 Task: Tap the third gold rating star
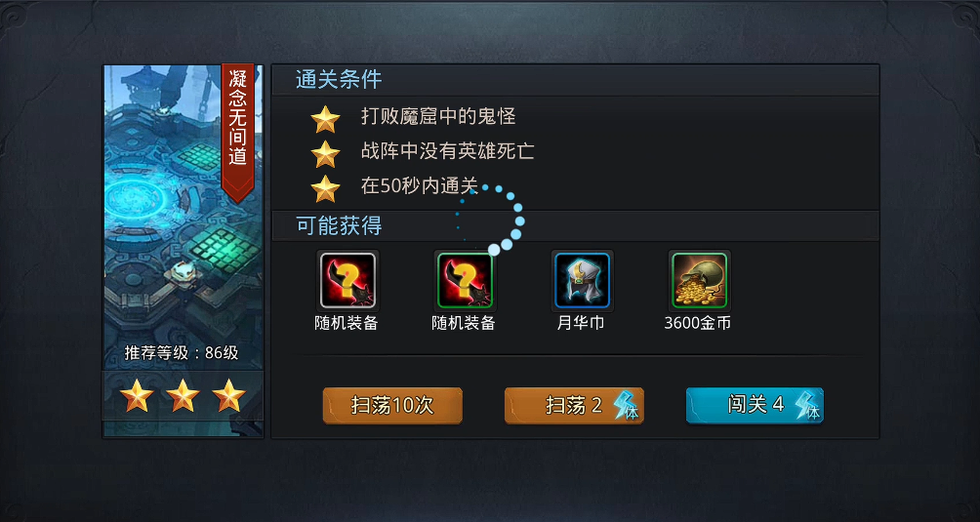click(228, 395)
